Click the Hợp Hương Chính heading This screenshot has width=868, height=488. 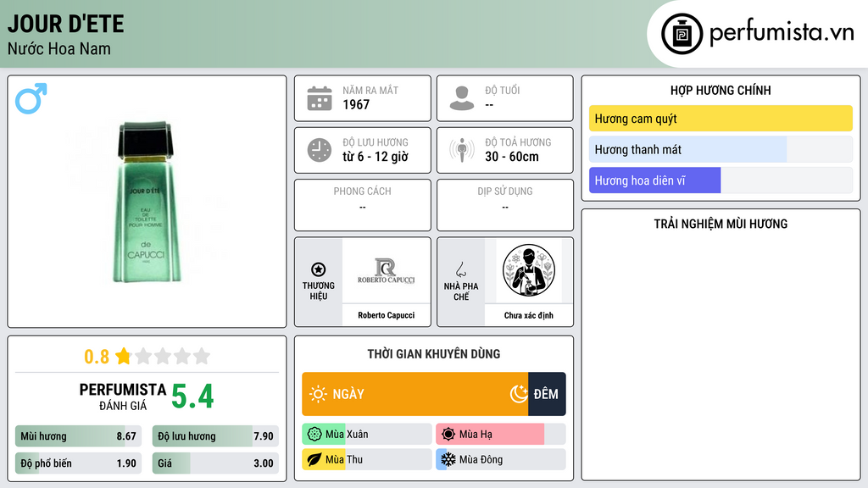click(721, 90)
